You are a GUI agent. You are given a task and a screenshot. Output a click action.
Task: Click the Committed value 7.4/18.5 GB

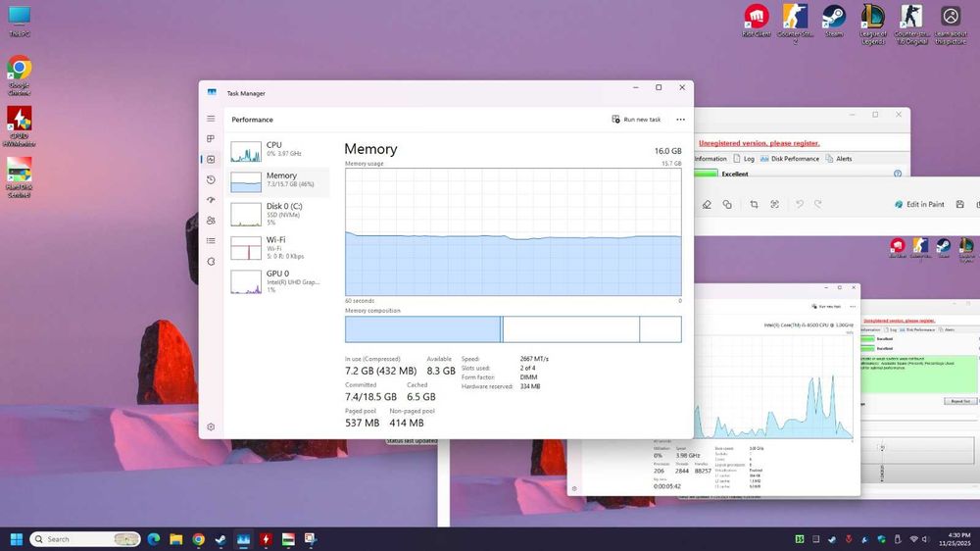tap(370, 397)
